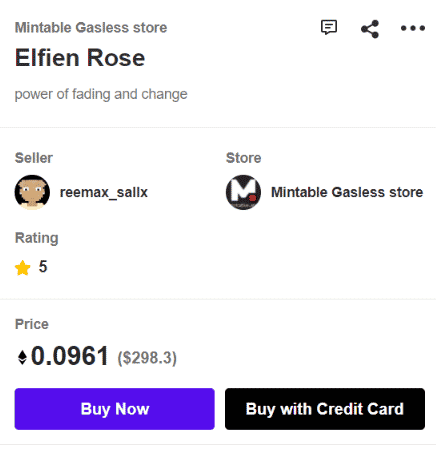
Task: Click the seller avatar of reemax_sallx
Action: tap(32, 192)
